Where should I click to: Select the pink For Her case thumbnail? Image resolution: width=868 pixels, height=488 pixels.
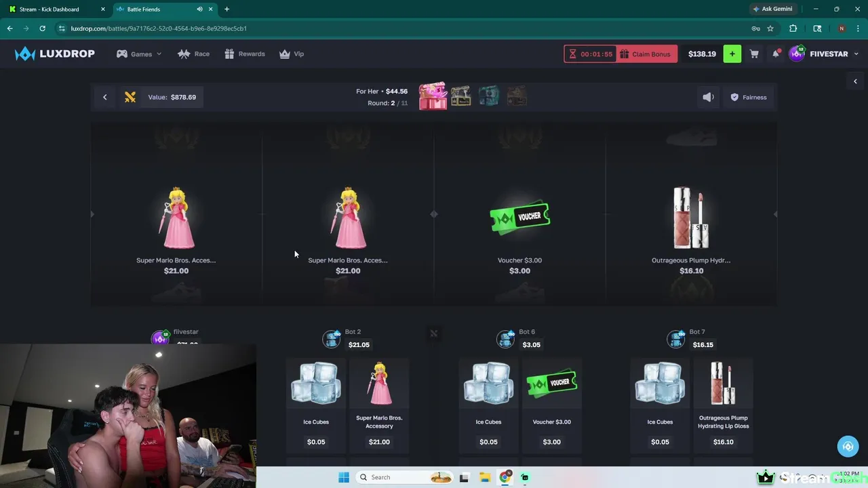pyautogui.click(x=433, y=96)
